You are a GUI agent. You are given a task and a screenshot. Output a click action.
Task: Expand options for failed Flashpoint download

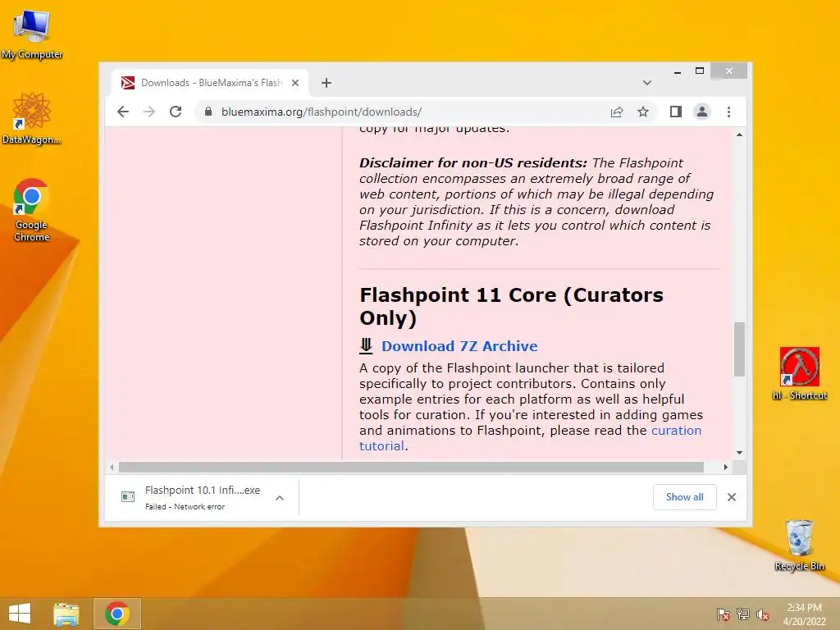coord(279,498)
